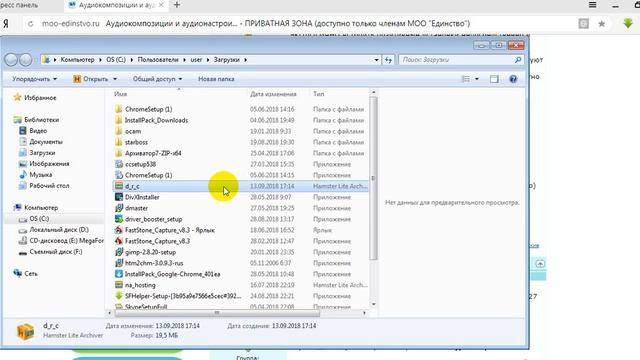Open the Музыка library
640x360 pixels.
(x=40, y=175)
